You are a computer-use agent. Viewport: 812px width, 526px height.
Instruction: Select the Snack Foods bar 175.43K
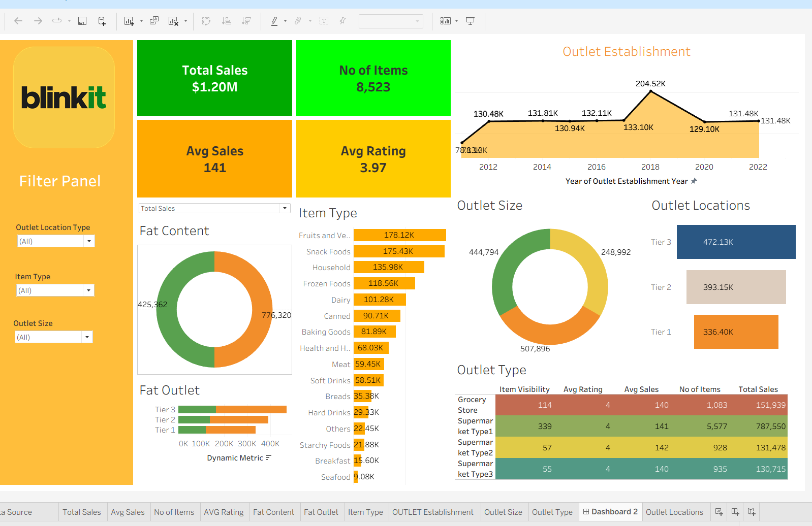pos(399,251)
